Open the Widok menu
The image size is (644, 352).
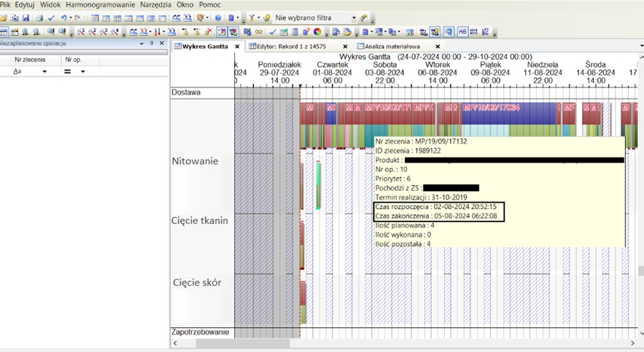[x=50, y=5]
